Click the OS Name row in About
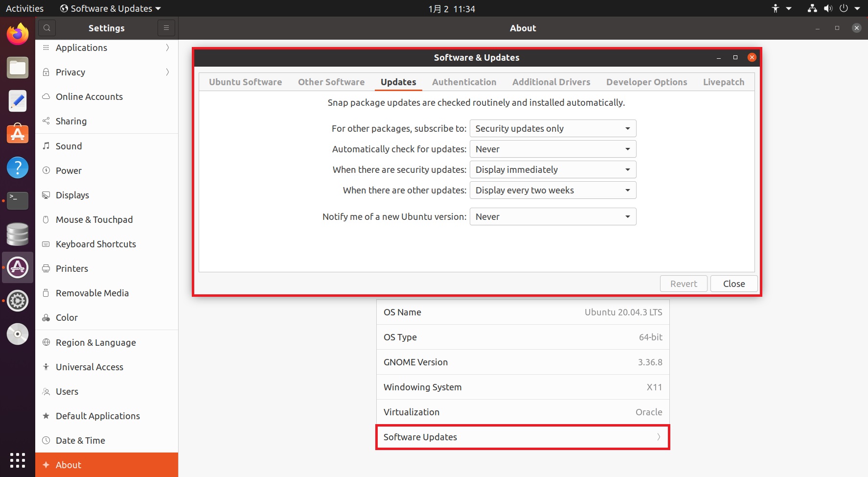Viewport: 868px width, 477px height. [x=523, y=312]
